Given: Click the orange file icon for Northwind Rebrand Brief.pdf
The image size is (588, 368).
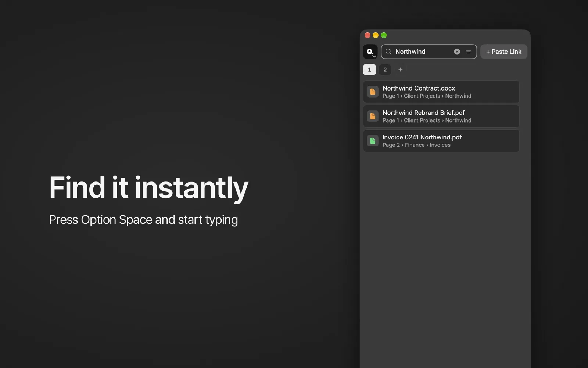Looking at the screenshot, I should [x=373, y=116].
